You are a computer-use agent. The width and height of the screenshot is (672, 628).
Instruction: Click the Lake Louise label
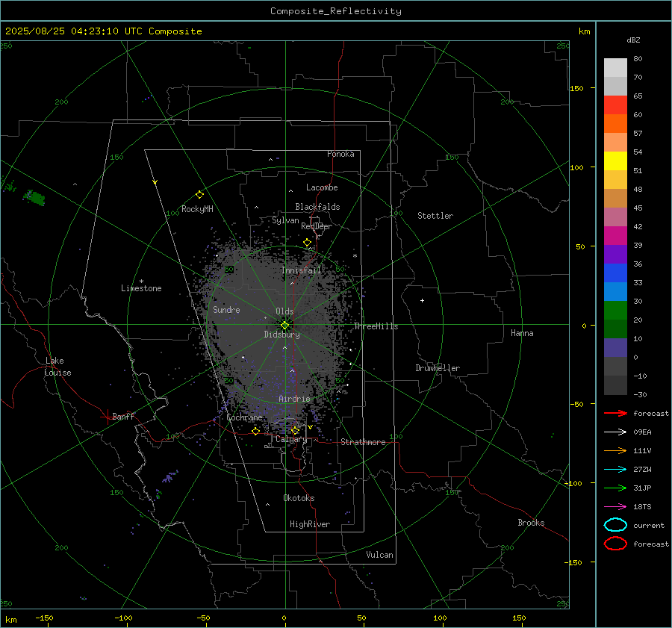57,367
